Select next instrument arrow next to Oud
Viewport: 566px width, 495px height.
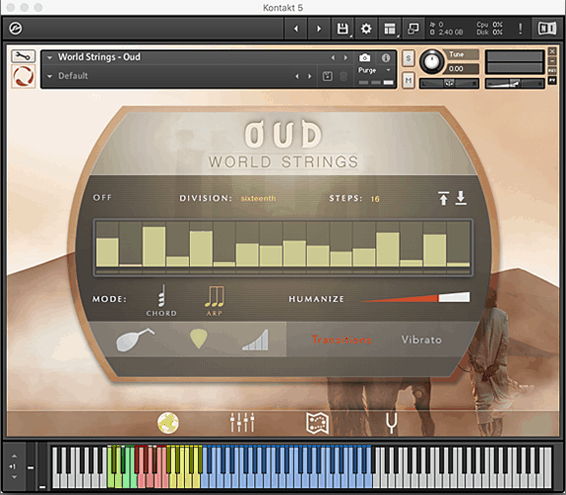(345, 57)
